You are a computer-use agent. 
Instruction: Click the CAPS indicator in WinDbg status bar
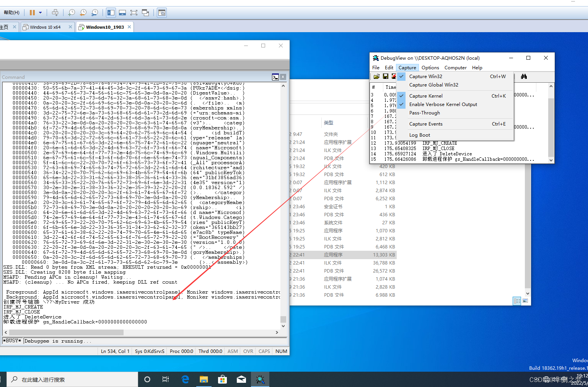(x=264, y=351)
